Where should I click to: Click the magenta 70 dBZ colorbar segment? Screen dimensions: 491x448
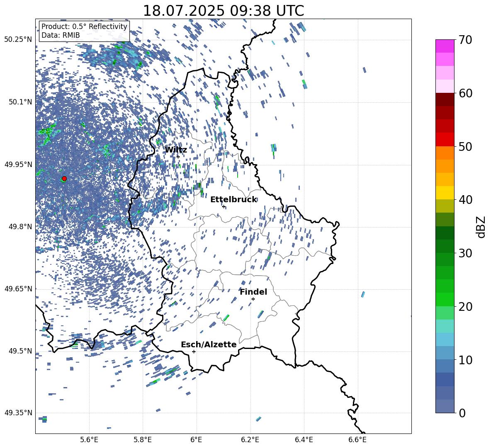point(445,46)
